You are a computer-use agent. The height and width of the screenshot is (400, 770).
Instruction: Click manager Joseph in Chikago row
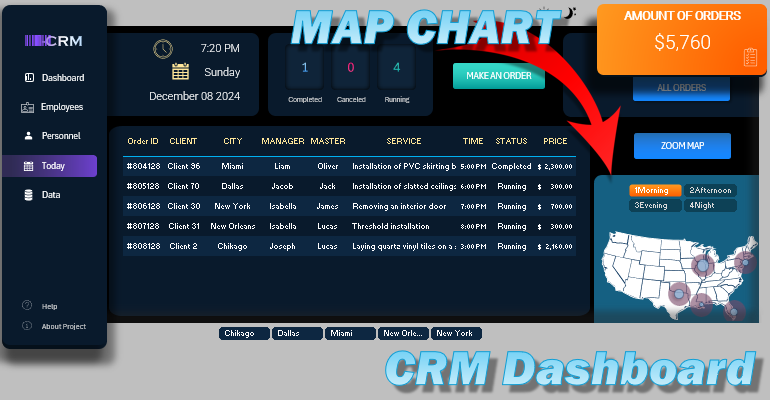[282, 247]
